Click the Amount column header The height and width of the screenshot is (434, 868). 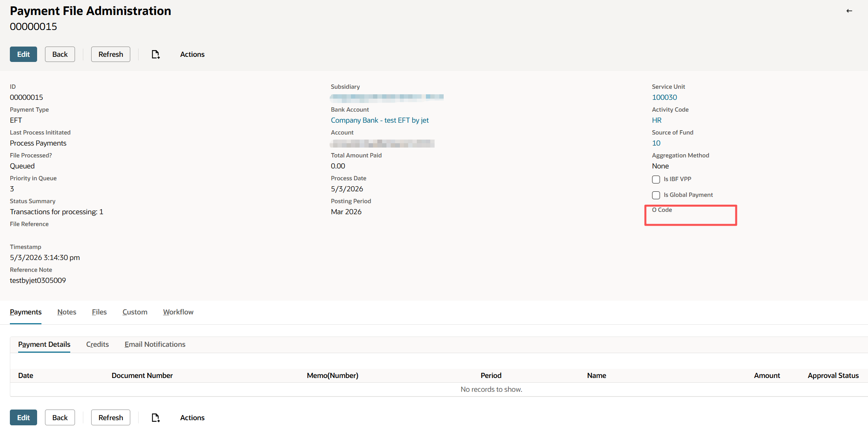pyautogui.click(x=767, y=376)
